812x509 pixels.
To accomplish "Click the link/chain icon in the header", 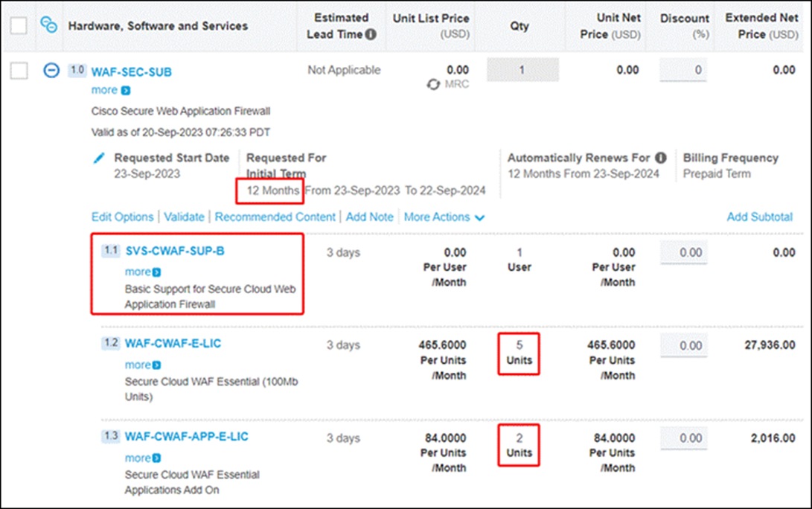I will (49, 25).
